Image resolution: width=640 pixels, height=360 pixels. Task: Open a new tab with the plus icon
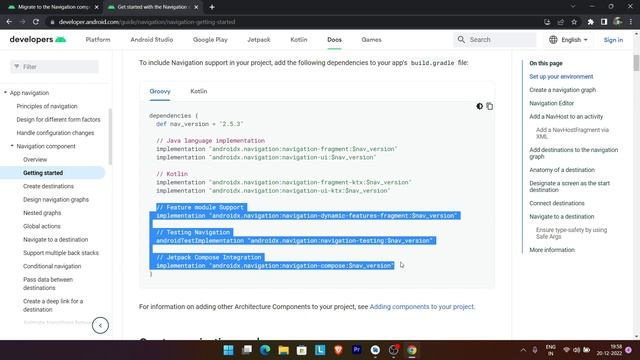point(212,7)
